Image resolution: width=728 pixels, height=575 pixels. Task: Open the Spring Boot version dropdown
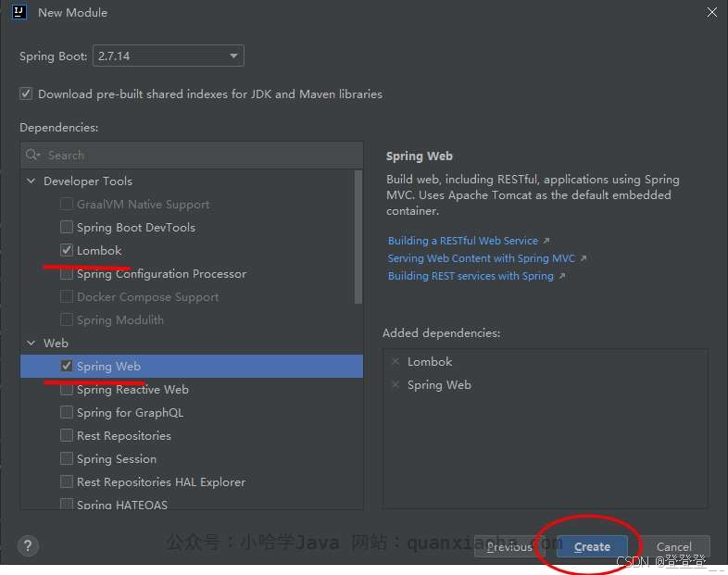[169, 56]
